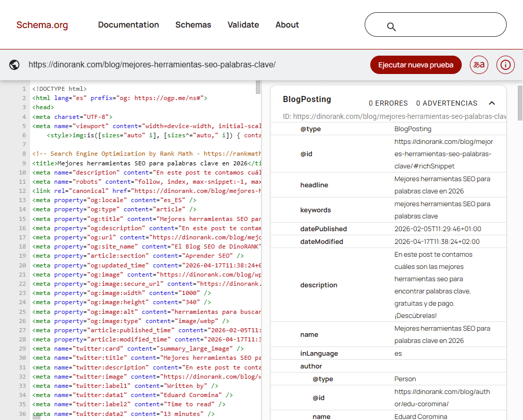This screenshot has height=420, width=523.
Task: Select the description property label
Action: click(x=319, y=285)
